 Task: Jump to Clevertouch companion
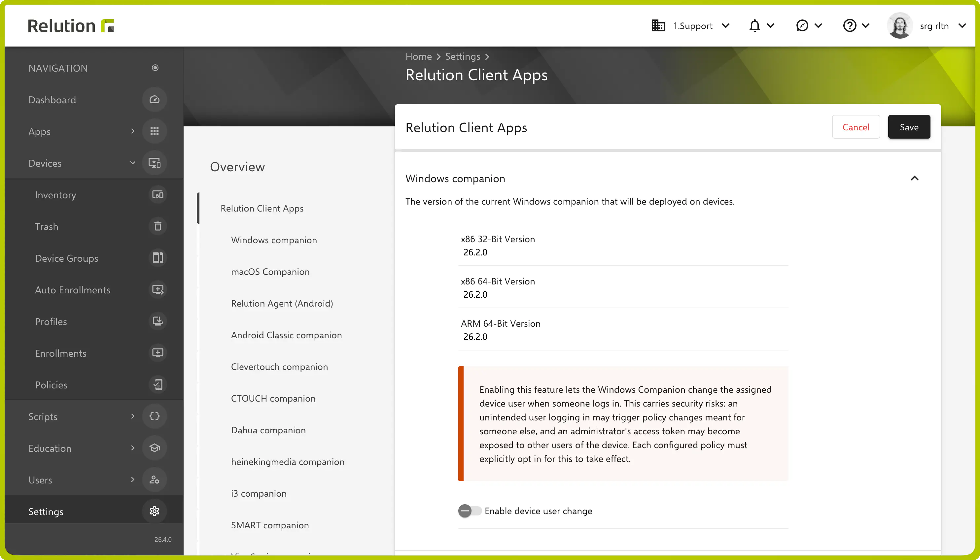click(x=279, y=367)
